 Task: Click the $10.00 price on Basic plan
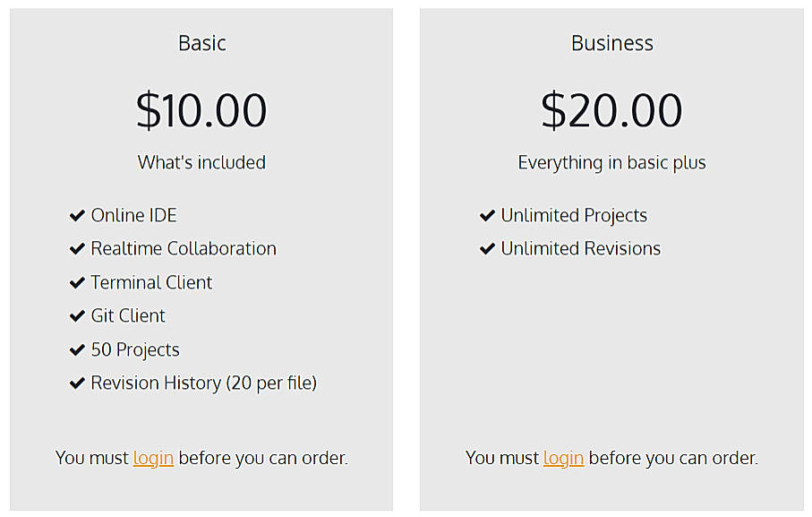(x=201, y=109)
